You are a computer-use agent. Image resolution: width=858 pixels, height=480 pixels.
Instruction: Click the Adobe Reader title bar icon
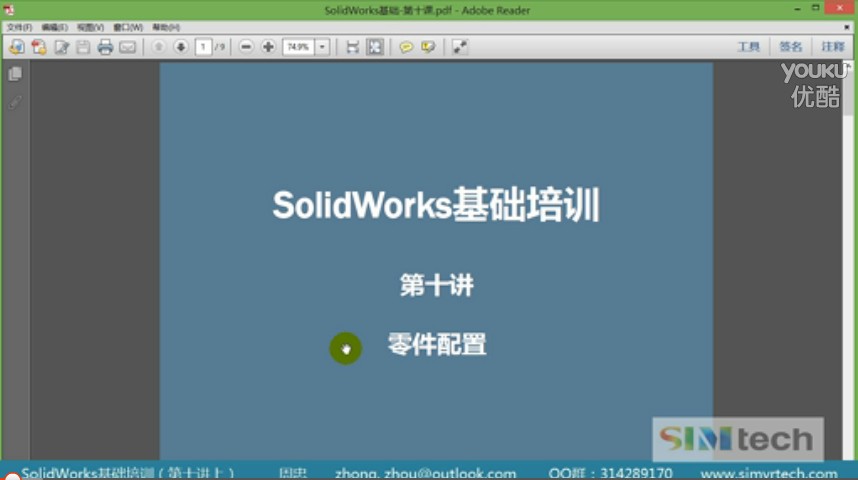click(x=8, y=10)
